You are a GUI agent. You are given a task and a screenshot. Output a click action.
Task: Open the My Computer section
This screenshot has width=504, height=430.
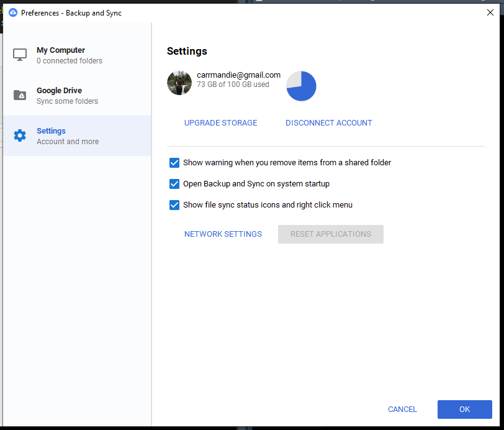[77, 55]
